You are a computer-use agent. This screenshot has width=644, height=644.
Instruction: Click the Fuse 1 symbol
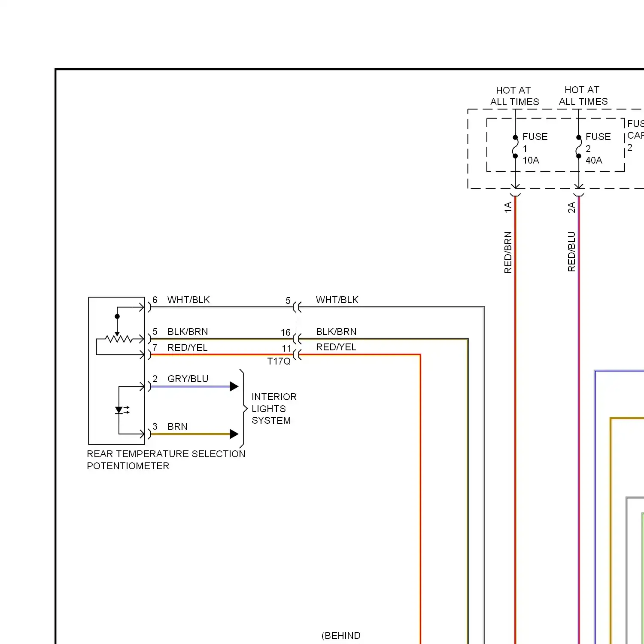click(515, 147)
